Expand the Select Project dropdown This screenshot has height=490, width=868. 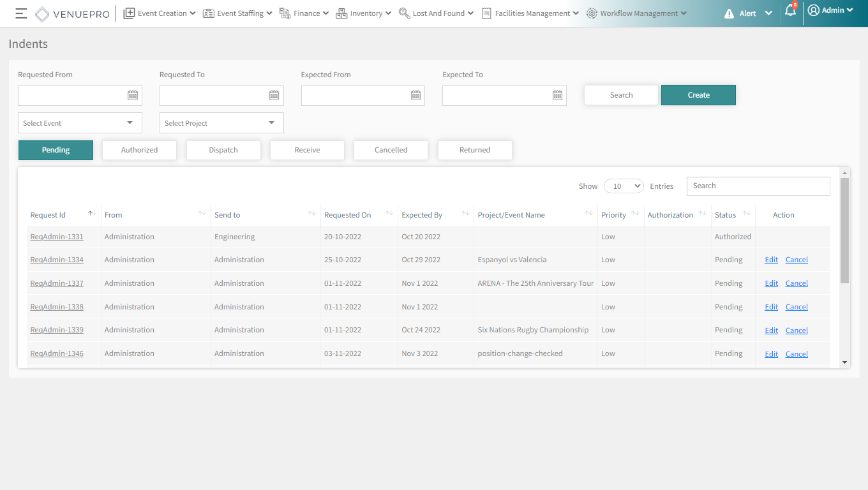pyautogui.click(x=221, y=123)
